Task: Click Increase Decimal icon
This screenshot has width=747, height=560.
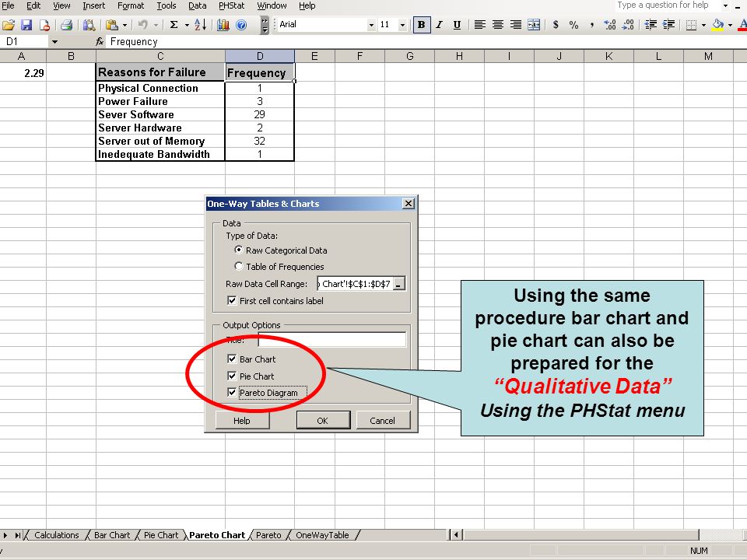Action: pyautogui.click(x=610, y=25)
